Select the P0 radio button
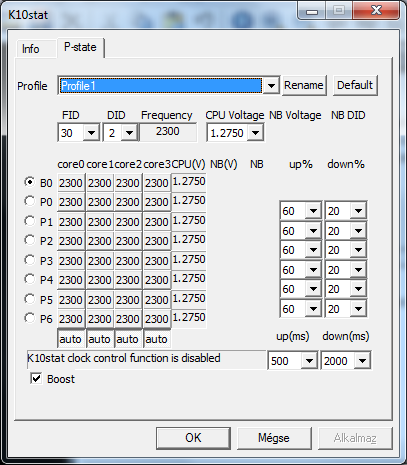Viewport: 407px width, 465px height. click(30, 201)
